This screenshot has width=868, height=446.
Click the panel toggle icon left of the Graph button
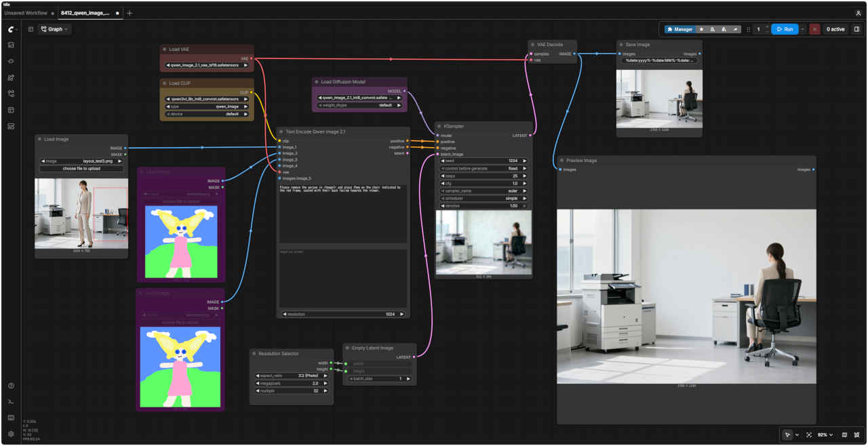click(31, 29)
